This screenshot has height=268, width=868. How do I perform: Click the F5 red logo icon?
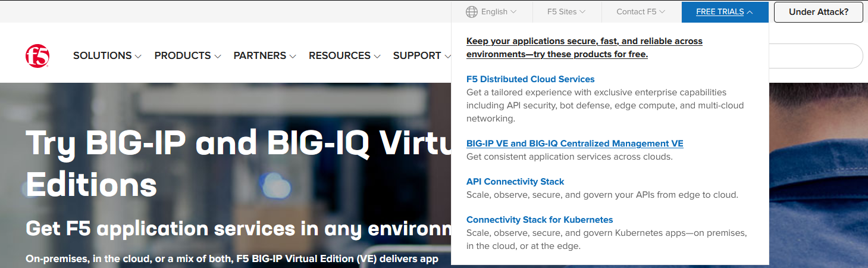[37, 55]
